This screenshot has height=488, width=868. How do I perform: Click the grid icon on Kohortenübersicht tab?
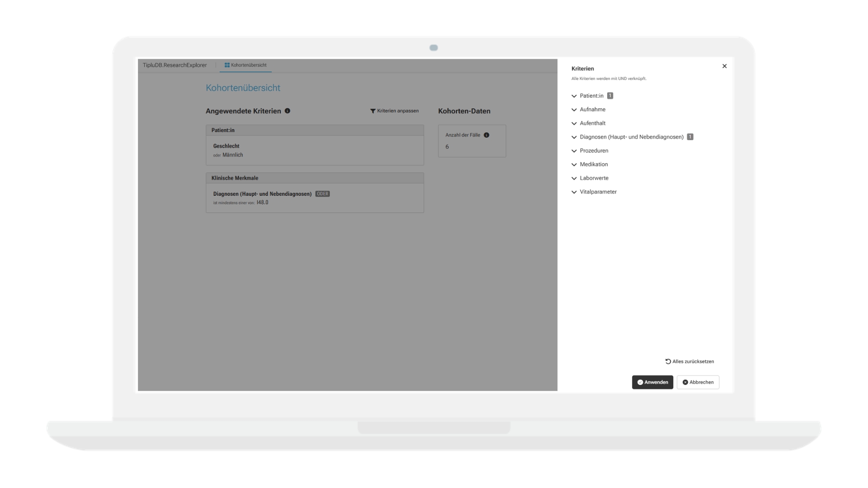[227, 65]
